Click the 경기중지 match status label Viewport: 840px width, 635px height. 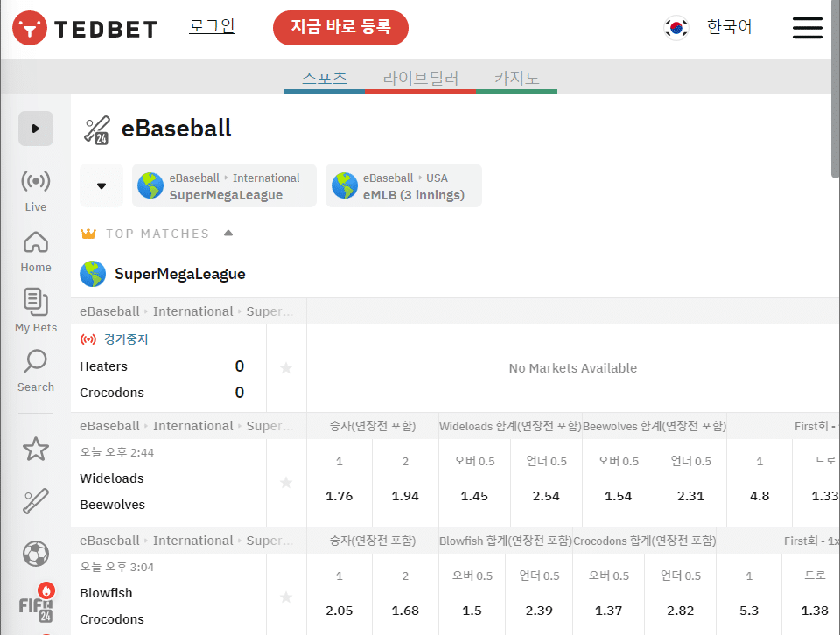click(126, 338)
